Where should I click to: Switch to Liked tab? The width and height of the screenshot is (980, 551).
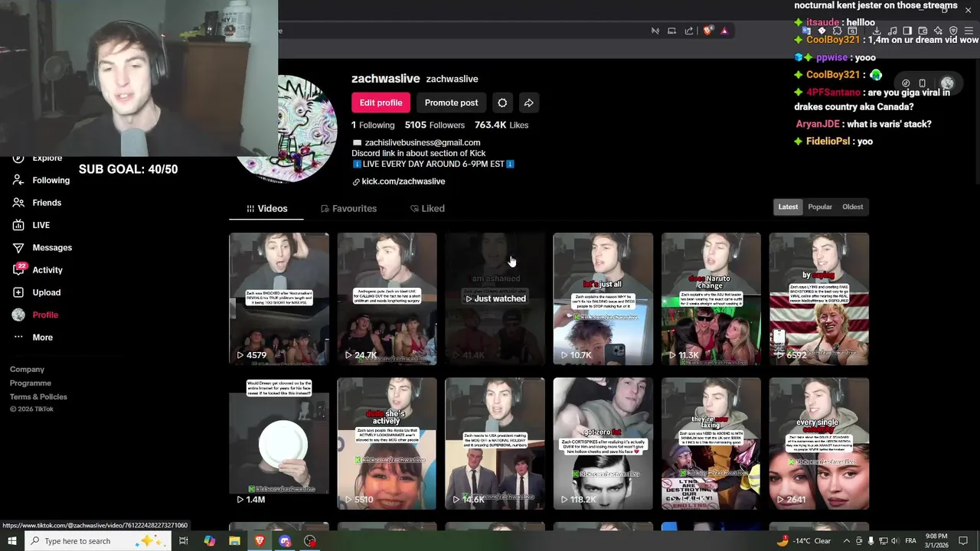tap(427, 208)
